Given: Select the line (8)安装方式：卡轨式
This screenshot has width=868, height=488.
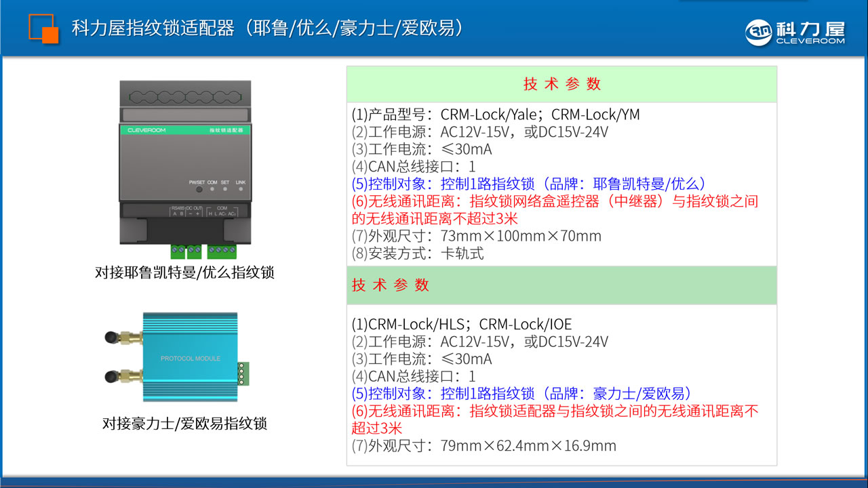Looking at the screenshot, I should [418, 253].
